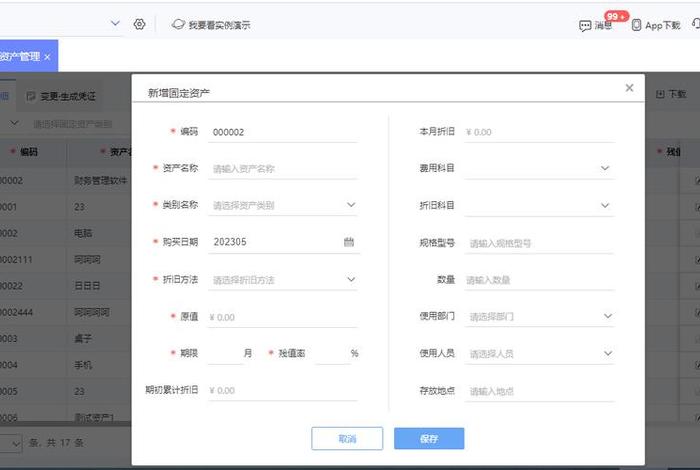Image resolution: width=700 pixels, height=470 pixels.
Task: Click the 本月折旧 amount field
Action: (x=539, y=132)
